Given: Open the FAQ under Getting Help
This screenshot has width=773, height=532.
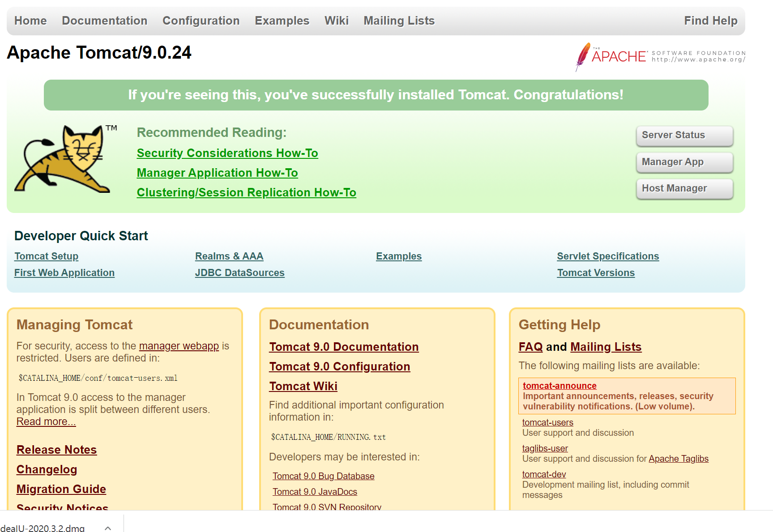Looking at the screenshot, I should (530, 346).
